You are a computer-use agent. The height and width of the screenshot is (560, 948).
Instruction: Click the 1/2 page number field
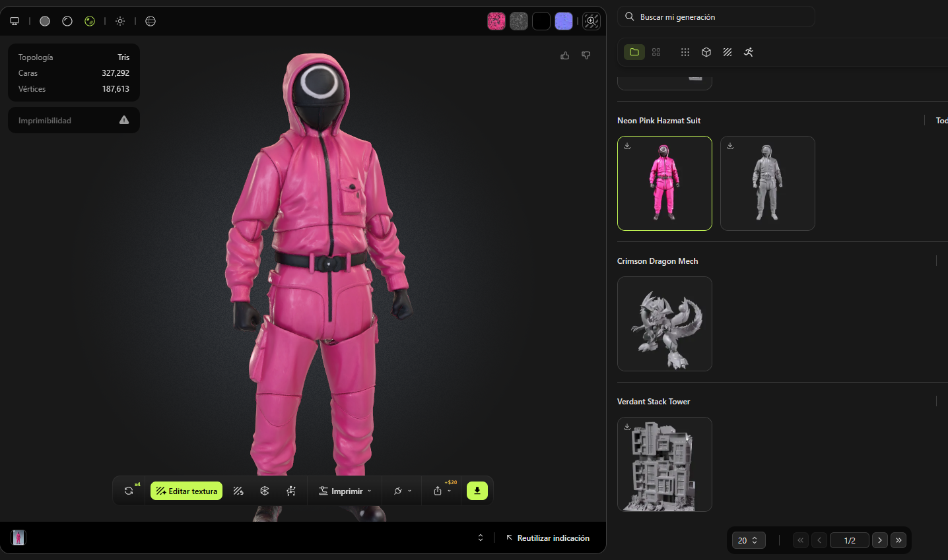[850, 540]
